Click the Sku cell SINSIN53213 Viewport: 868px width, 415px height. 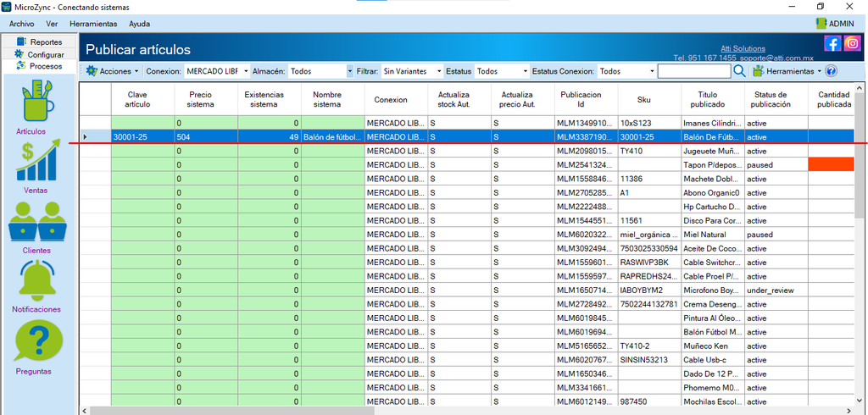650,360
